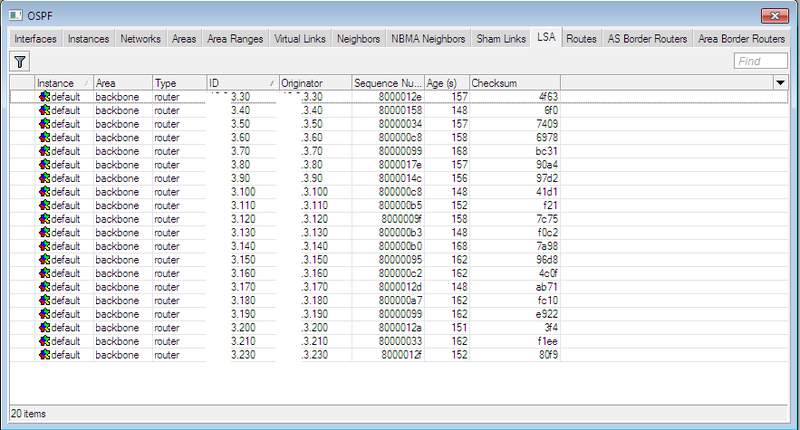Sort by the Originator column header
Image resolution: width=800 pixels, height=430 pixels.
(x=315, y=83)
